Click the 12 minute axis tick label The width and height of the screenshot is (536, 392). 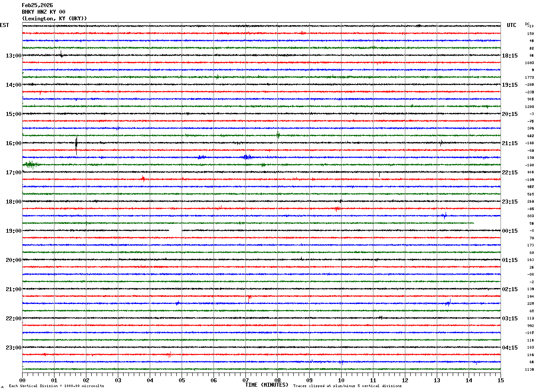[405, 380]
